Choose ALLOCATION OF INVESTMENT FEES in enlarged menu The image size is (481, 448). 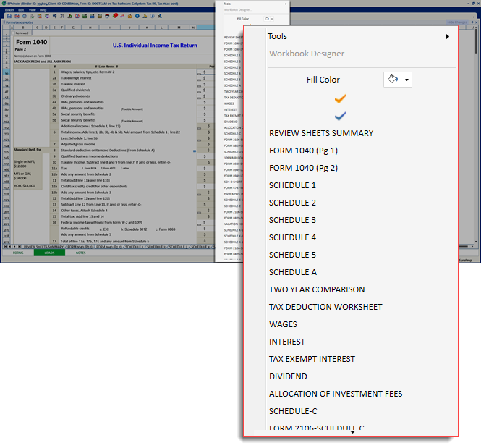coord(336,394)
